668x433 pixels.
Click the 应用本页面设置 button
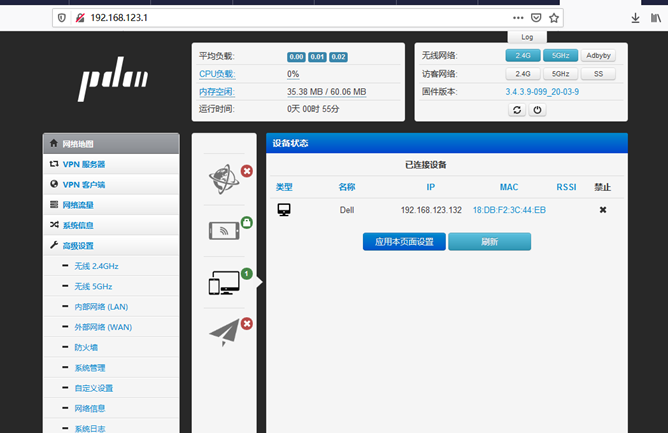[x=404, y=242]
